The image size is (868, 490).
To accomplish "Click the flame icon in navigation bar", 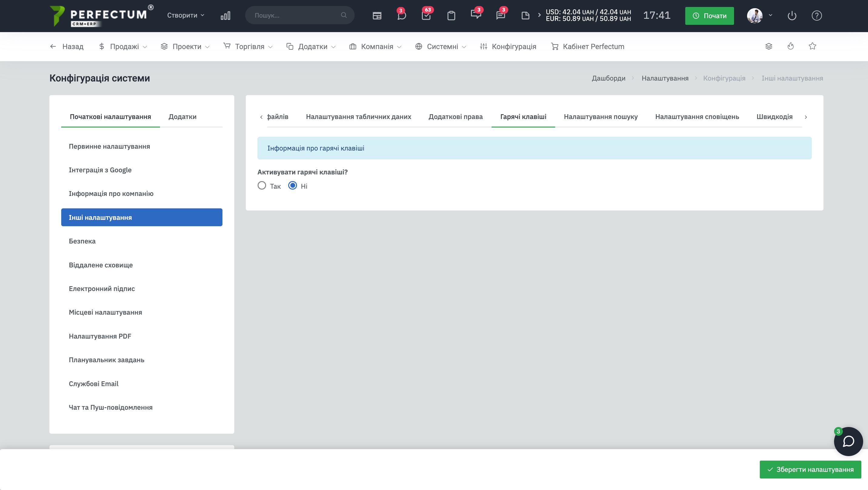I will point(790,46).
